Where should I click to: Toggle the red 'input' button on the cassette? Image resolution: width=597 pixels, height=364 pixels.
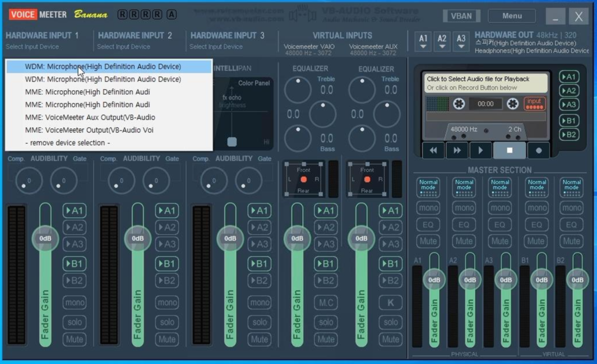click(x=534, y=103)
